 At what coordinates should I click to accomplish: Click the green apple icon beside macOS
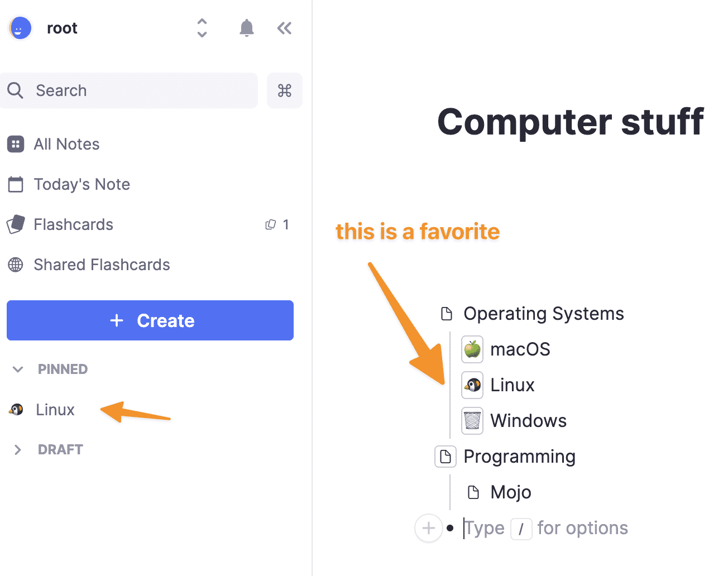[472, 349]
